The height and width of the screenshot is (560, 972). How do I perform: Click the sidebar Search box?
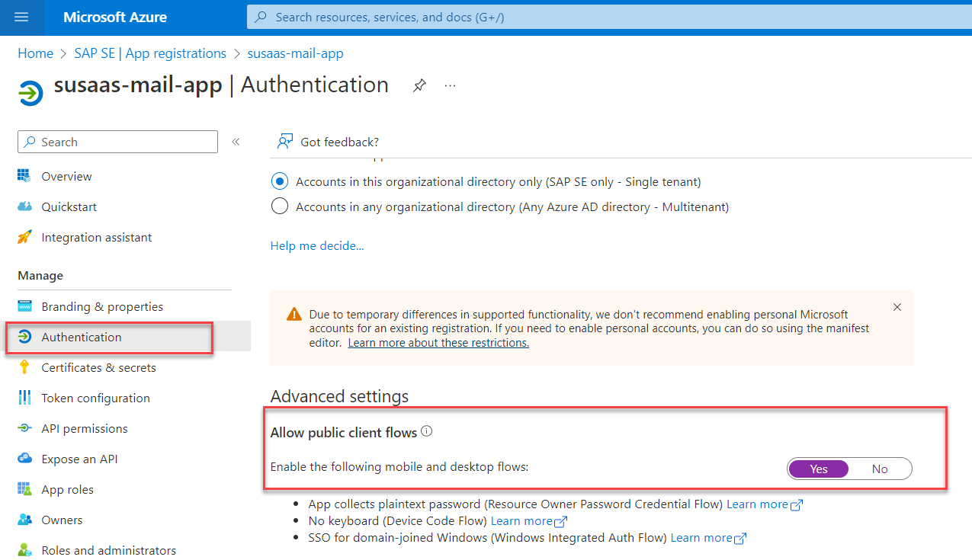[x=117, y=142]
